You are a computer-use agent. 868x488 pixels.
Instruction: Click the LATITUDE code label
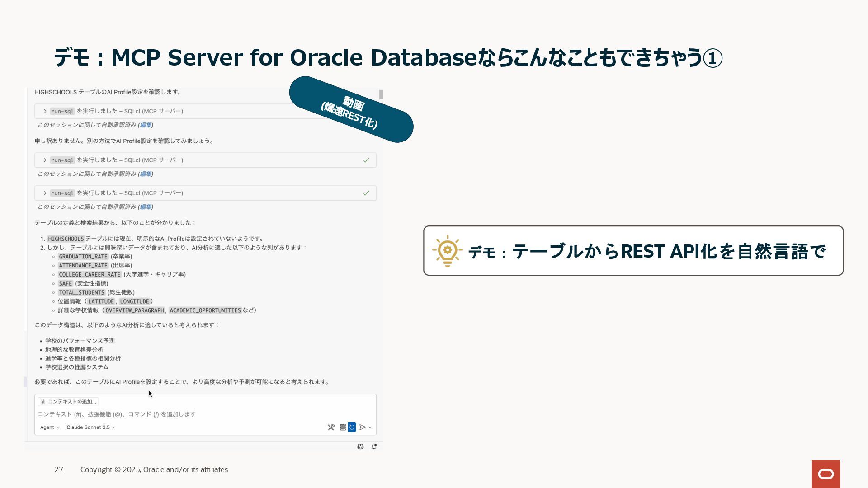(101, 301)
